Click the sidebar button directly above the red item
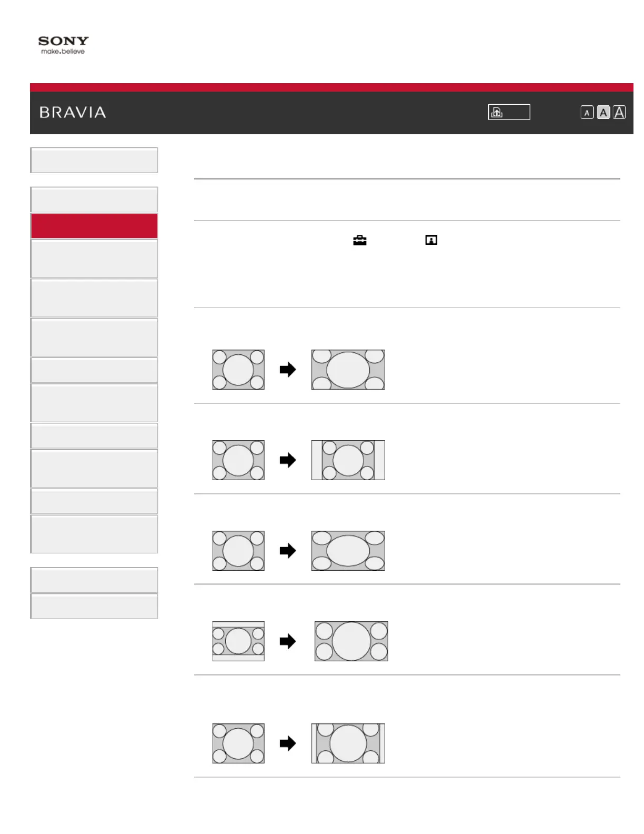This screenshot has width=644, height=834. coord(94,200)
